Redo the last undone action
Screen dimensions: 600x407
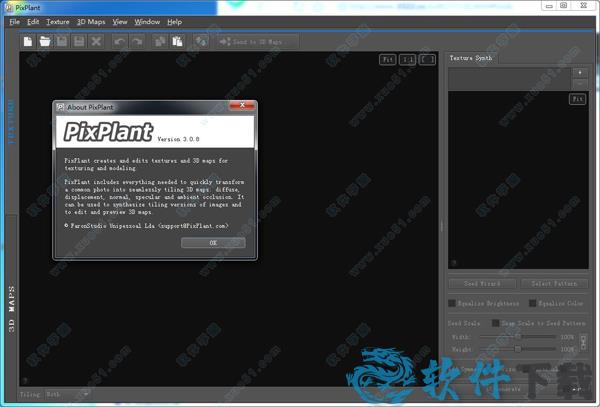click(x=137, y=41)
